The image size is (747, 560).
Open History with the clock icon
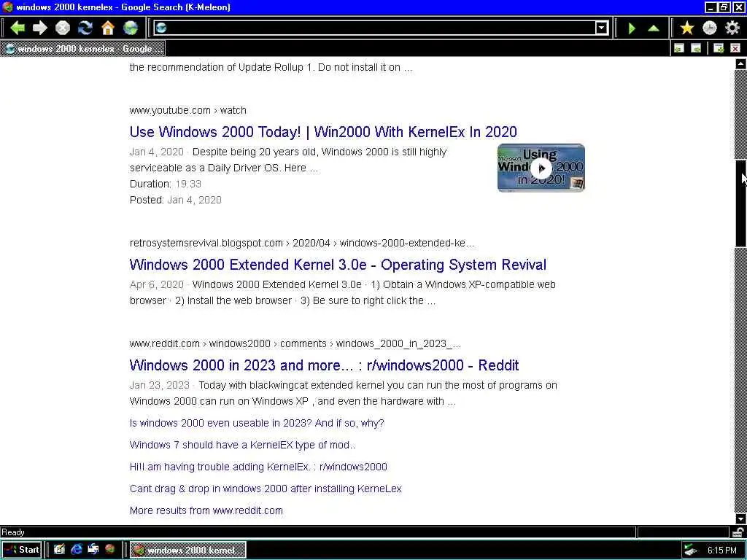(x=710, y=28)
